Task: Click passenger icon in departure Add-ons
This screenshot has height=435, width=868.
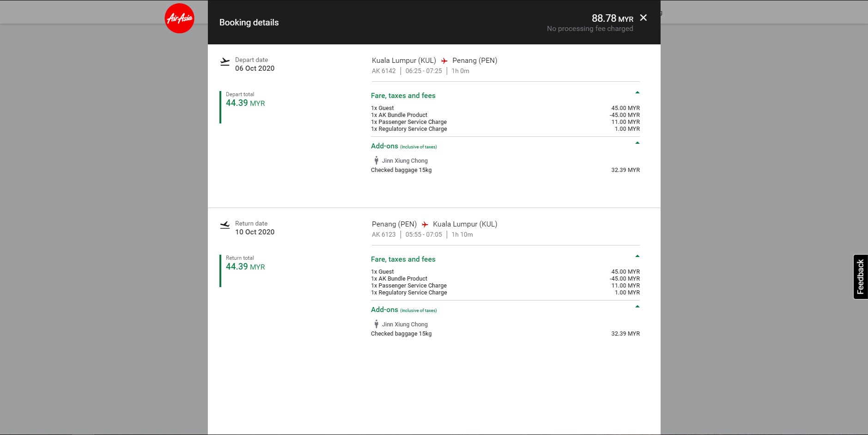Action: tap(376, 160)
